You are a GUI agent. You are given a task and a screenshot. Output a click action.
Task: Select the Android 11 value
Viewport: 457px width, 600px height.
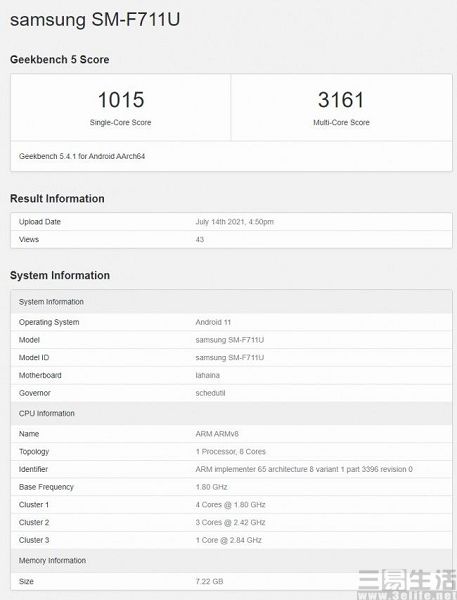[x=213, y=322]
